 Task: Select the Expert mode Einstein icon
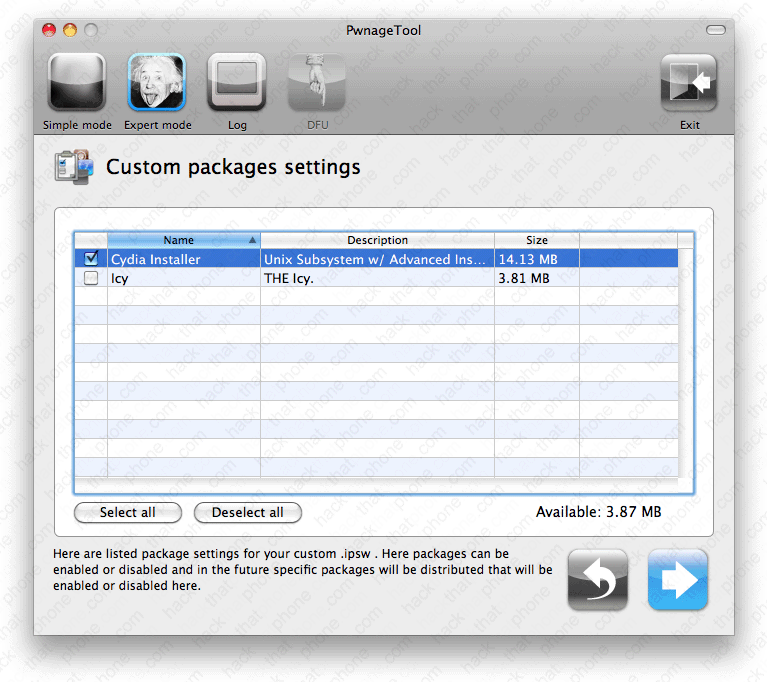point(157,82)
